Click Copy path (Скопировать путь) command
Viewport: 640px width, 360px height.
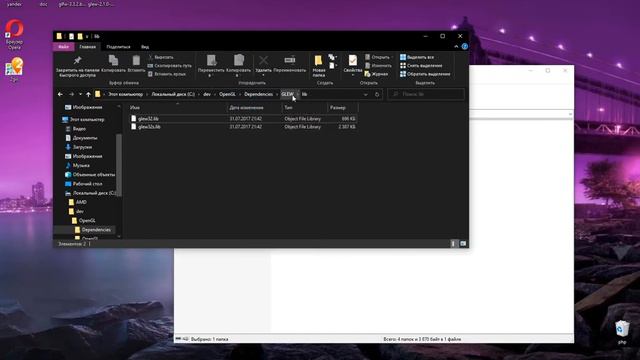(169, 66)
